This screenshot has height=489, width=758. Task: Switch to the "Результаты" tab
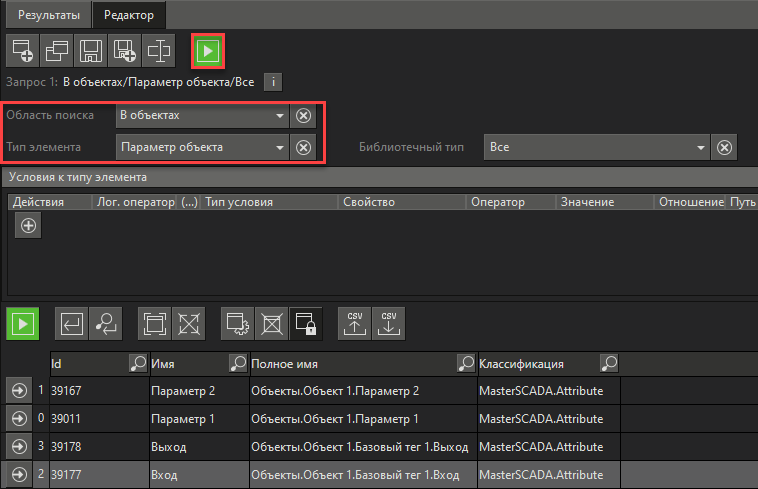pyautogui.click(x=47, y=14)
